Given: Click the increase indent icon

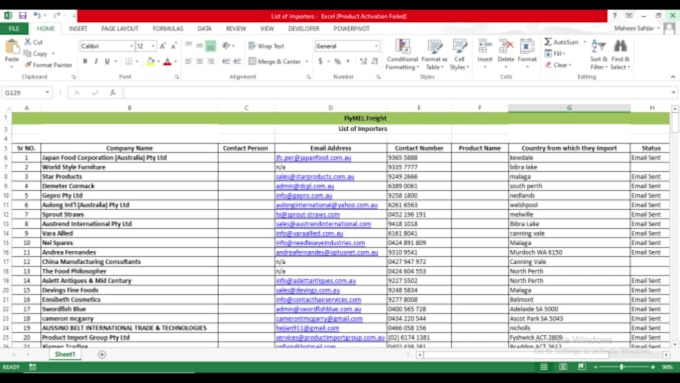Looking at the screenshot, I should pyautogui.click(x=237, y=61).
